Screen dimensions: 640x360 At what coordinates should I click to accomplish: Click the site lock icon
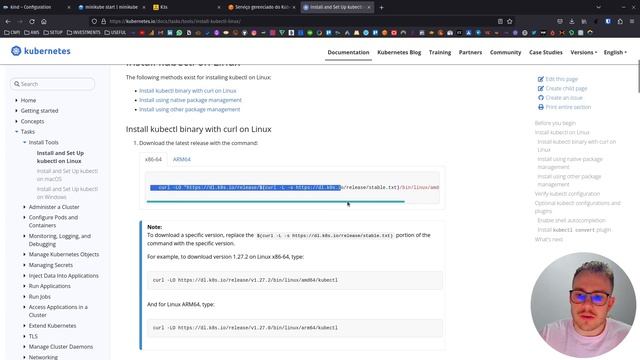[104, 21]
